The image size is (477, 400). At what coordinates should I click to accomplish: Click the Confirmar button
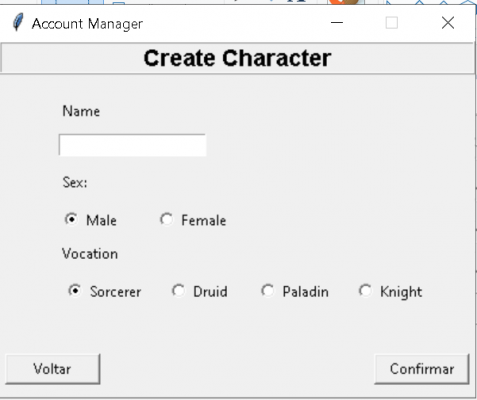422,369
